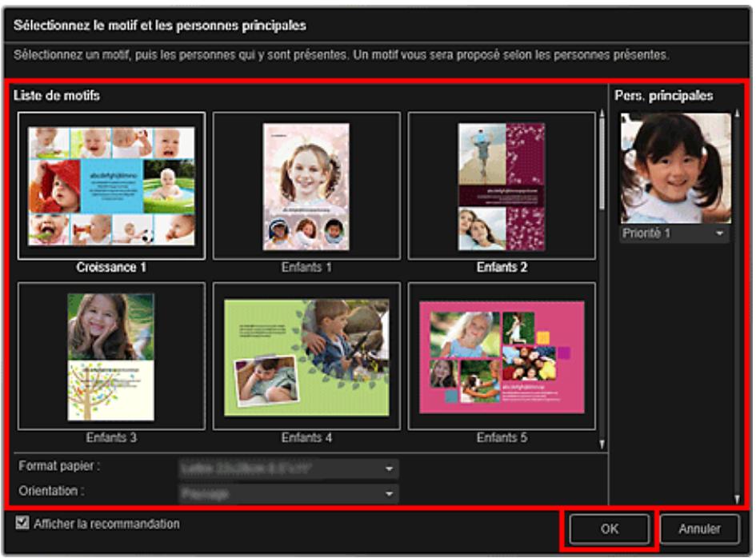
Task: Click the Enfants 4 label text
Action: coord(306,438)
